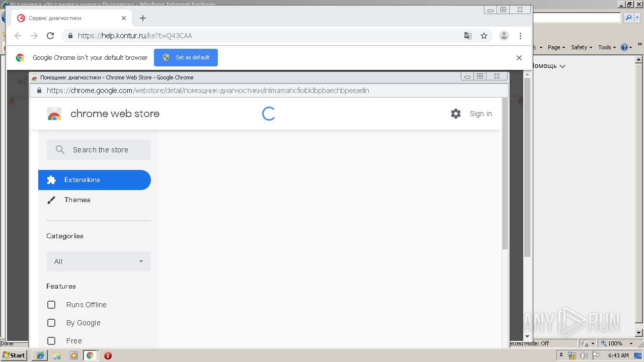Open Internet Explorer Tools menu
This screenshot has width=644, height=362.
click(607, 47)
